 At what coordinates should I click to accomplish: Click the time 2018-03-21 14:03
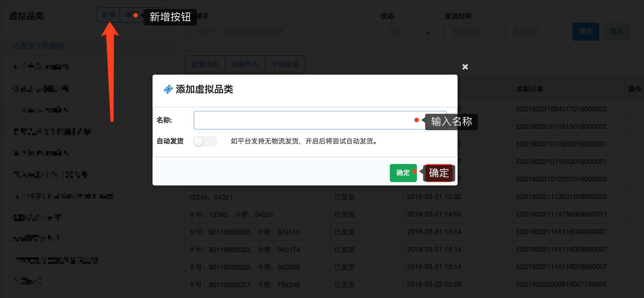pyautogui.click(x=434, y=214)
